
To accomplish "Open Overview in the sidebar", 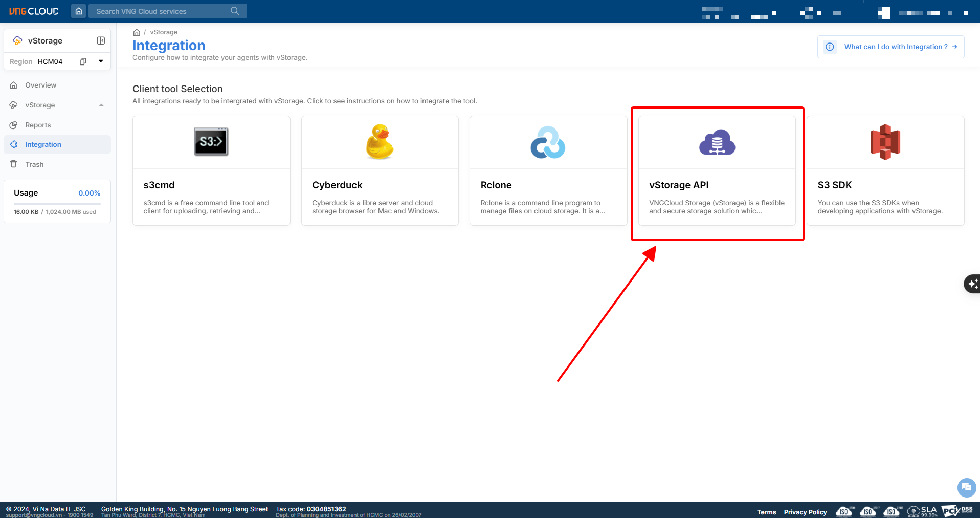I will click(40, 85).
